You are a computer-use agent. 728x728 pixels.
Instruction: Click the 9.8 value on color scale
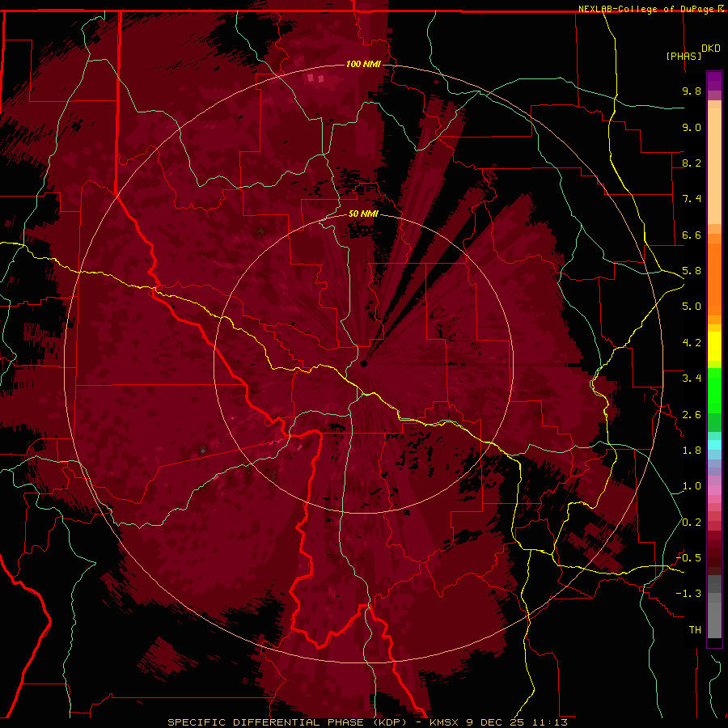[692, 91]
